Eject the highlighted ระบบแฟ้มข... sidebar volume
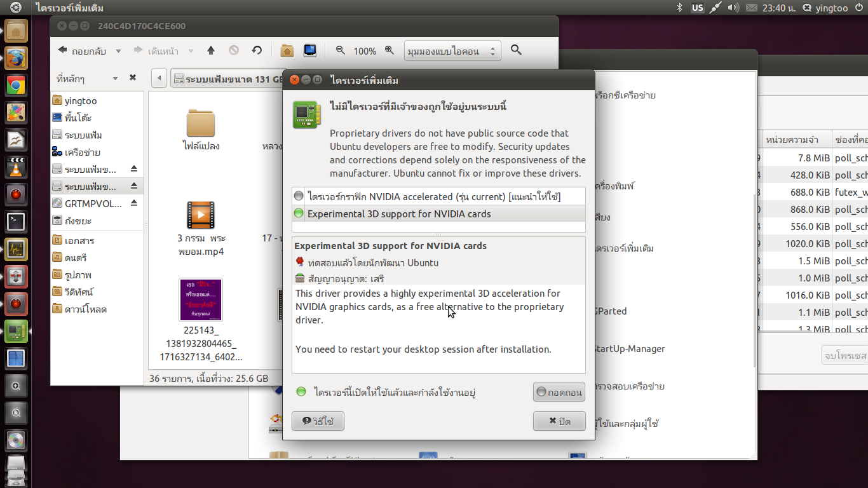This screenshot has height=488, width=868. click(x=134, y=186)
